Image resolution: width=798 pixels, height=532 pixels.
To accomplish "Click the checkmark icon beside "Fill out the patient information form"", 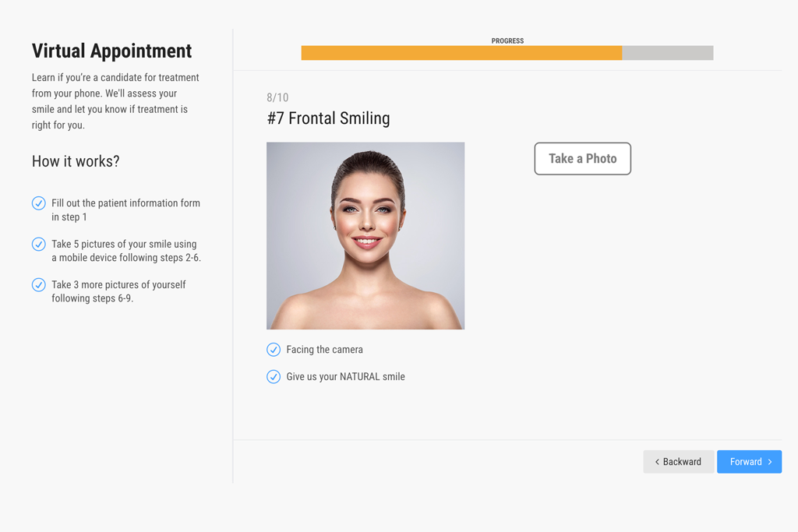I will pyautogui.click(x=39, y=203).
